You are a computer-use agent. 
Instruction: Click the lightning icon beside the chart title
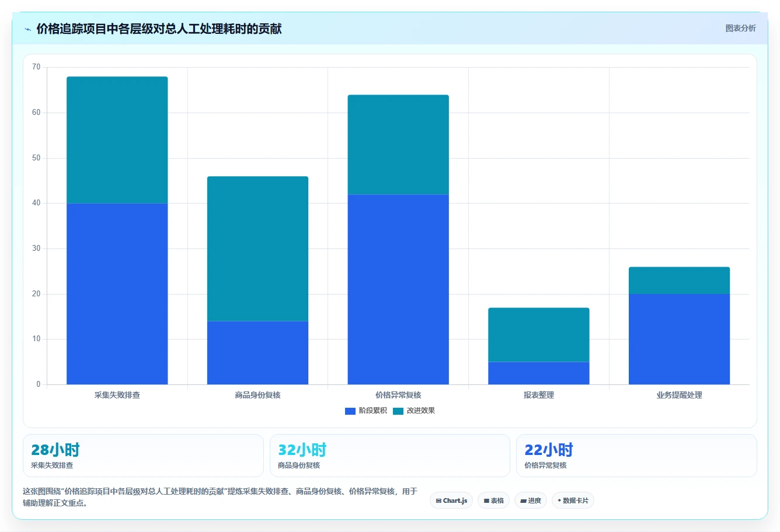(x=27, y=29)
